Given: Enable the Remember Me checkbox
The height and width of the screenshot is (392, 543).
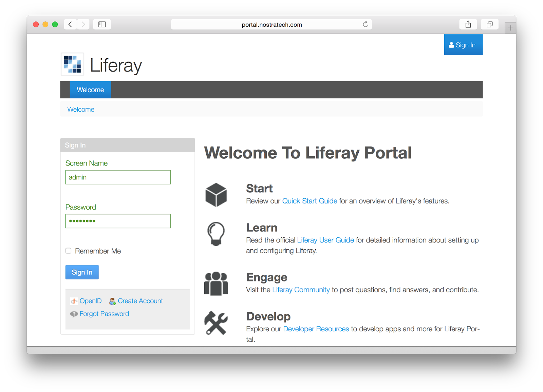Looking at the screenshot, I should (68, 251).
